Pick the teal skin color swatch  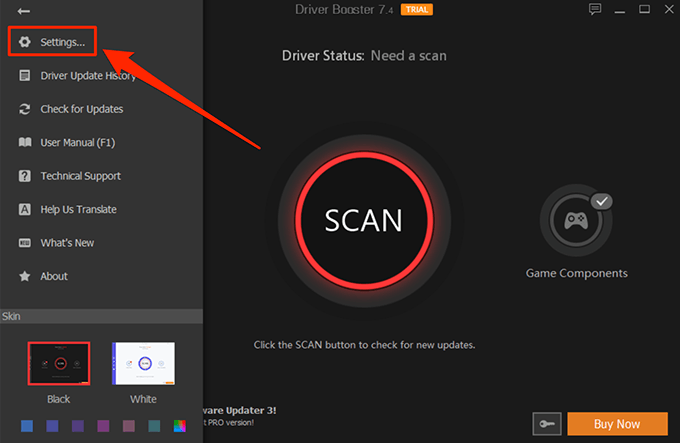[x=154, y=426]
